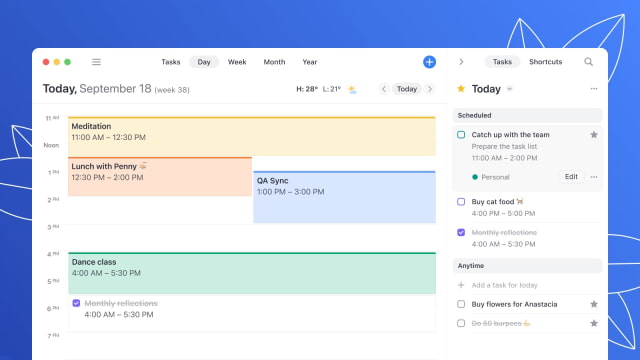Click the weather icon next to temperature
The image size is (640, 360).
click(352, 89)
